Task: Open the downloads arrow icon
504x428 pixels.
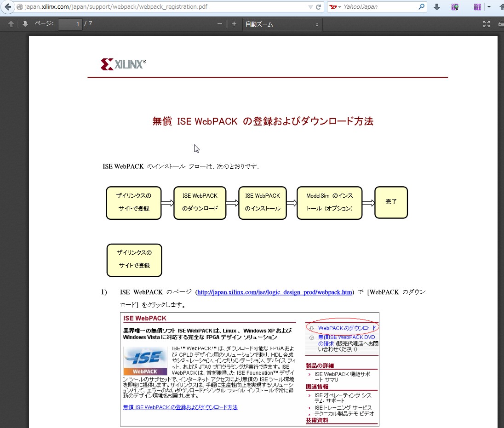Action: pos(437,7)
